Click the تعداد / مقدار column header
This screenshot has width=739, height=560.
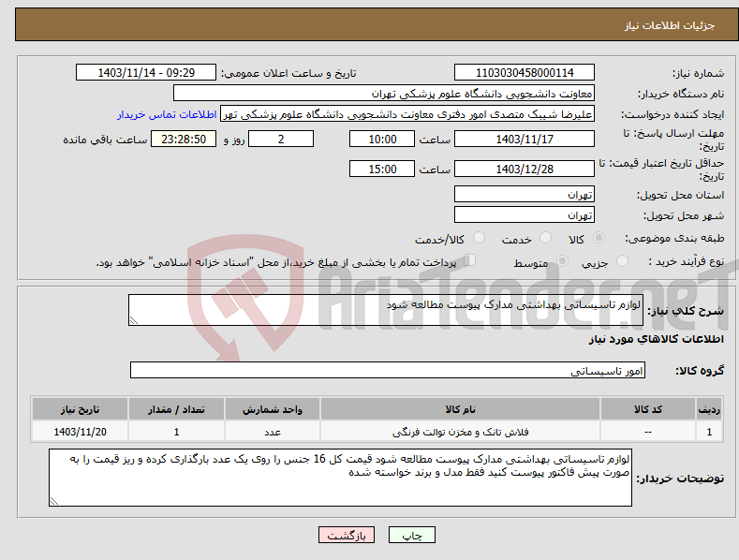(x=176, y=409)
